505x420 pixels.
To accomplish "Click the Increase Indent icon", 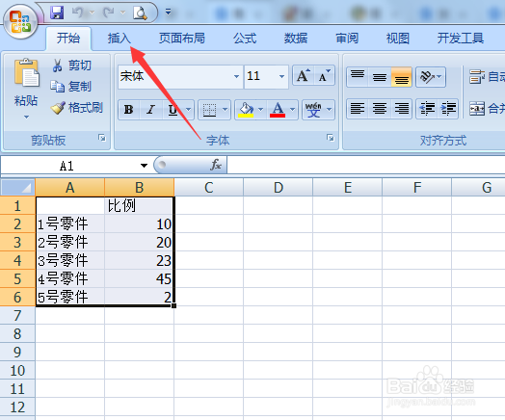I will (448, 109).
